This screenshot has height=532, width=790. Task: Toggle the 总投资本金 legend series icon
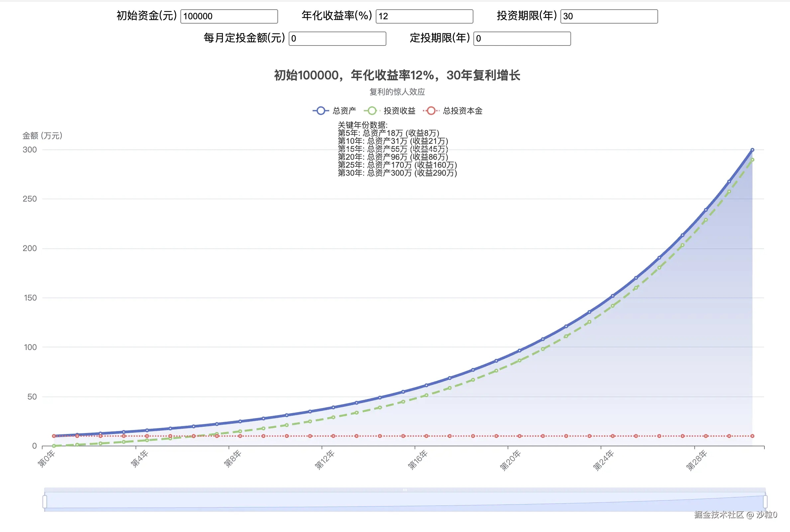(x=431, y=111)
